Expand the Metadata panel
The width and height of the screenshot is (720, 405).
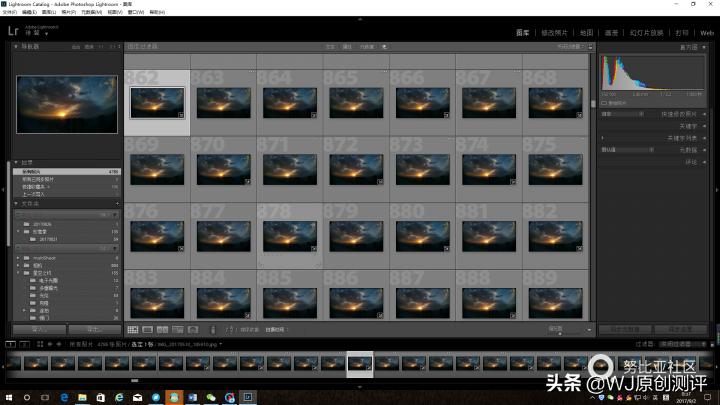click(705, 149)
